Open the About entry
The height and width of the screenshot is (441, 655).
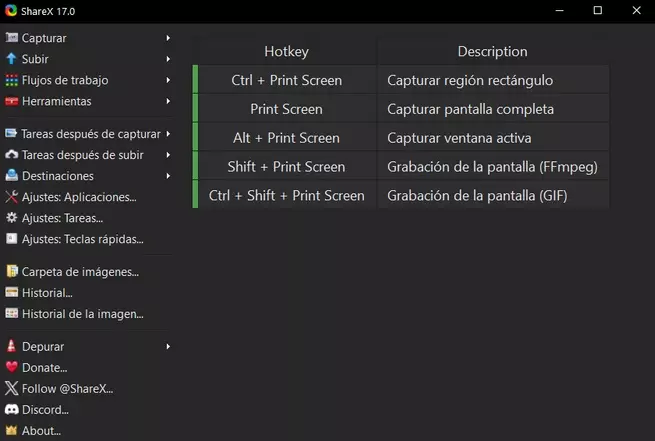point(41,431)
